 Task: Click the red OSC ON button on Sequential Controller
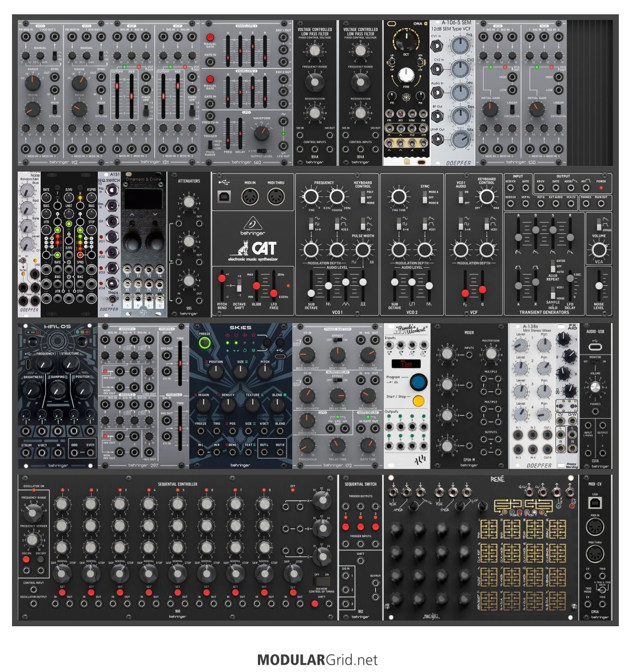click(x=26, y=559)
